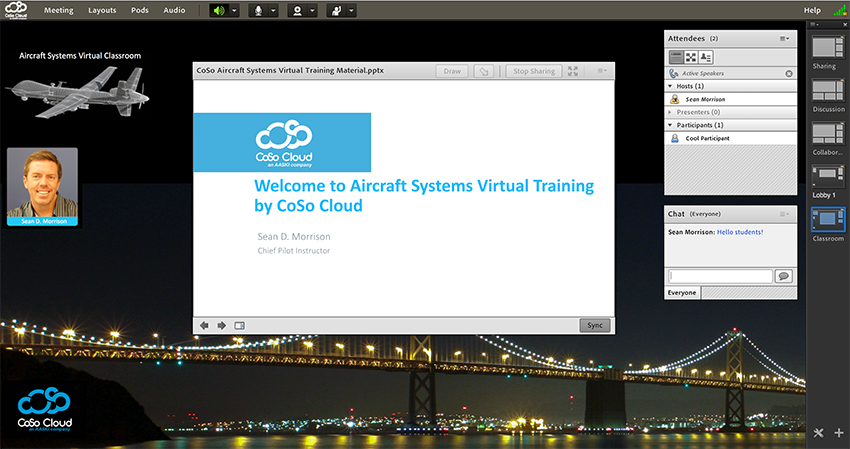Viewport: 850px width, 449px height.
Task: Click the Active Speakers phone icon
Action: point(673,73)
